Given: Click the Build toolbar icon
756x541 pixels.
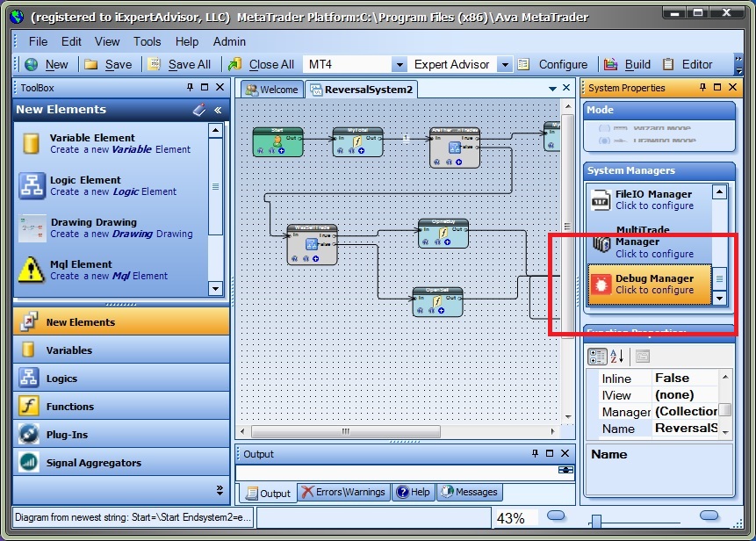Looking at the screenshot, I should pos(611,64).
